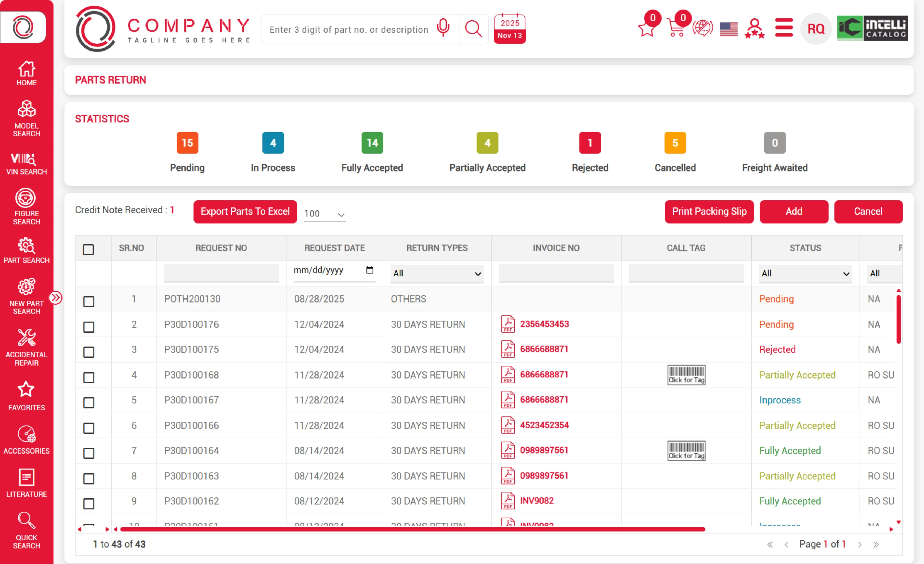Type in the Request Date filter field
924x564 pixels.
point(330,270)
